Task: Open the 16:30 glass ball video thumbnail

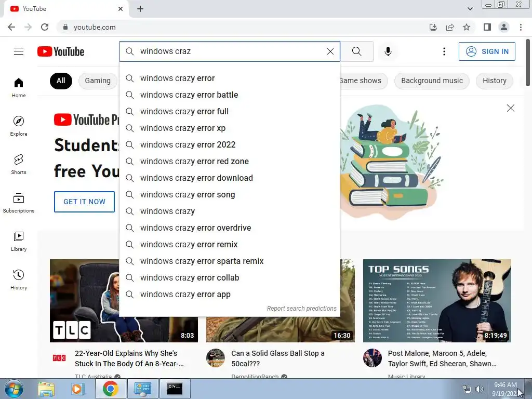Action: [x=280, y=330]
